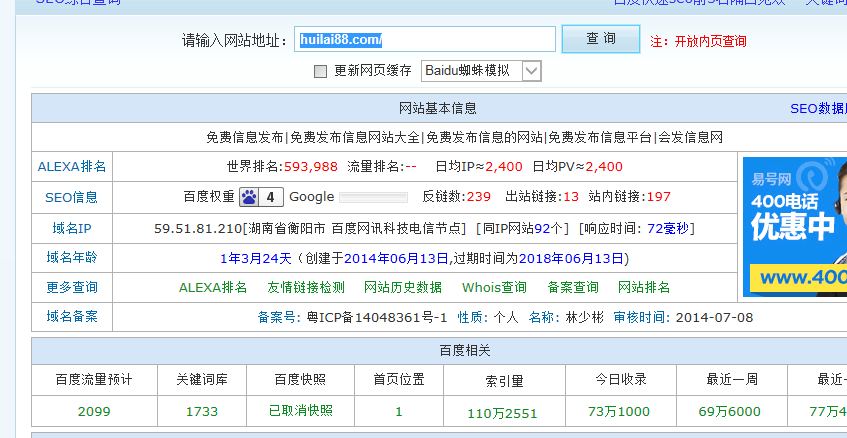847x438 pixels.
Task: Open the 网站历史数据 link
Action: click(x=403, y=287)
